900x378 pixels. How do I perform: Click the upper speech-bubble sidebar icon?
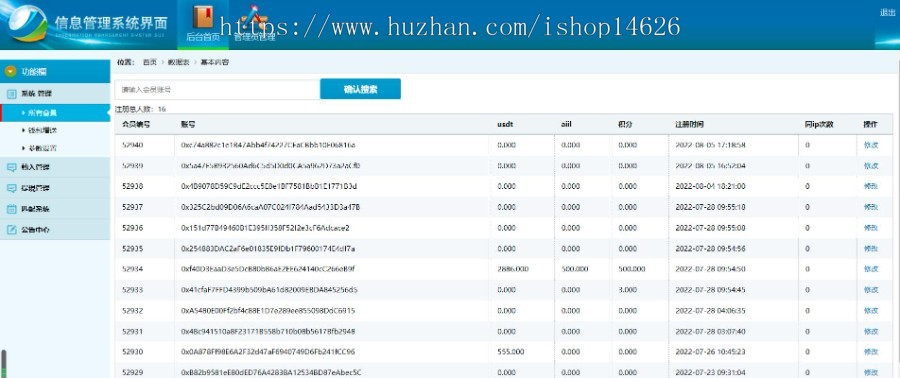point(11,167)
